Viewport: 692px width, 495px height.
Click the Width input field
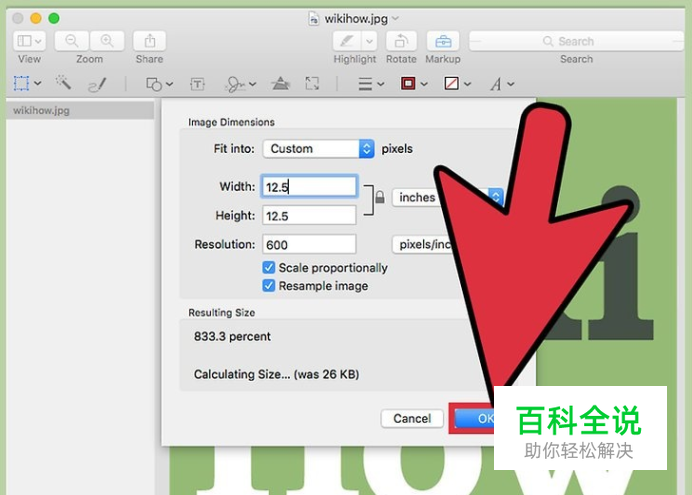click(309, 187)
